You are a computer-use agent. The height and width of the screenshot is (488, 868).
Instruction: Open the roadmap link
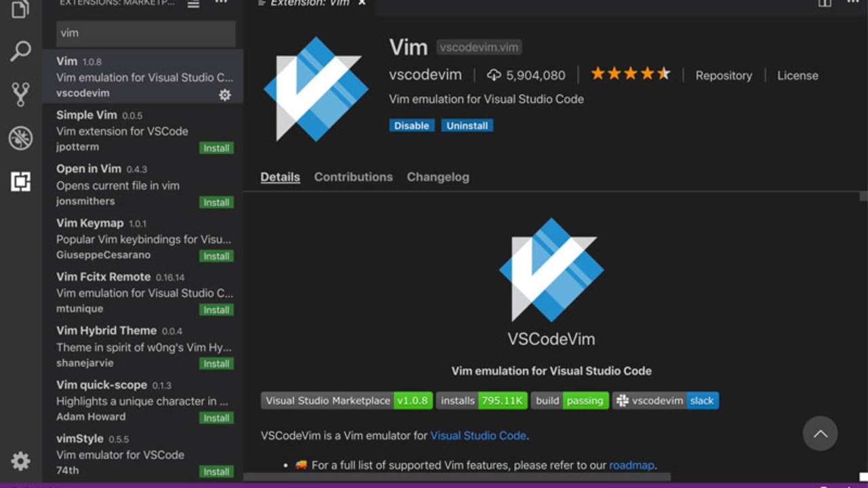pyautogui.click(x=631, y=465)
